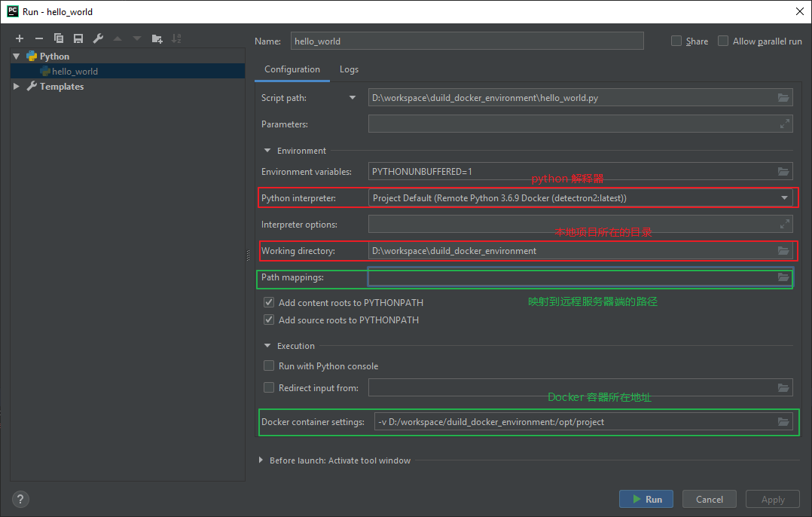
Task: Move configuration down arrow
Action: [137, 38]
